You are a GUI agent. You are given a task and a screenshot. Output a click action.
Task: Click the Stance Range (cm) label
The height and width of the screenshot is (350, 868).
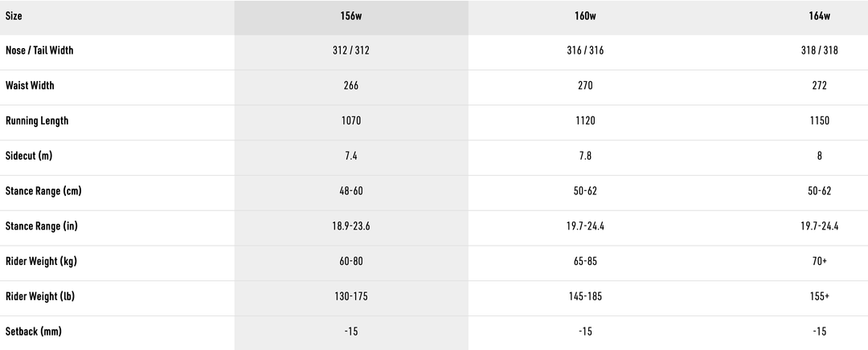click(43, 191)
